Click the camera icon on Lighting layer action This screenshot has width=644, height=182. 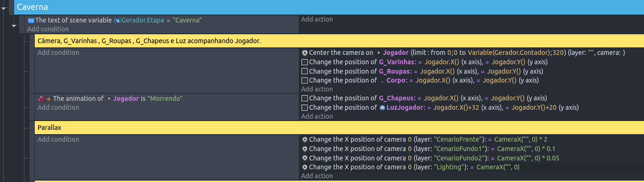pos(304,167)
